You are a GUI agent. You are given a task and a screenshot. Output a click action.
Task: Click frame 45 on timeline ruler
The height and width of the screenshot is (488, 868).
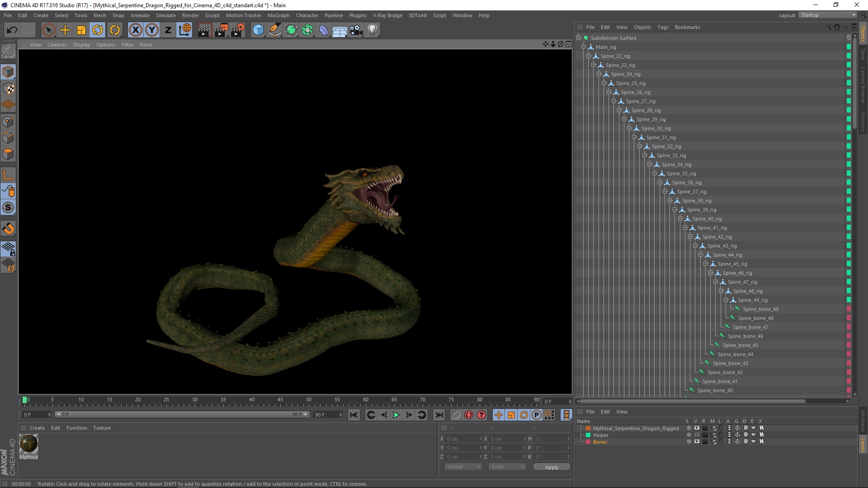pos(280,400)
